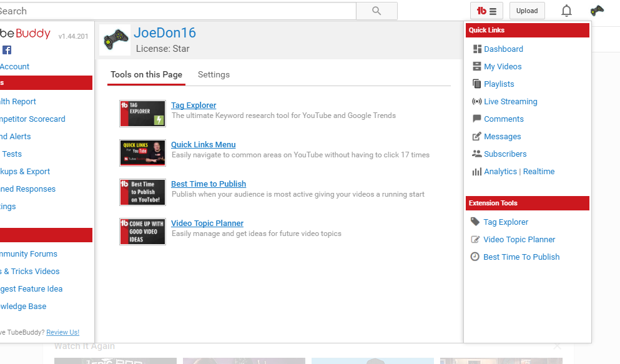Click the 'License: Star' text
The height and width of the screenshot is (364, 620).
162,49
